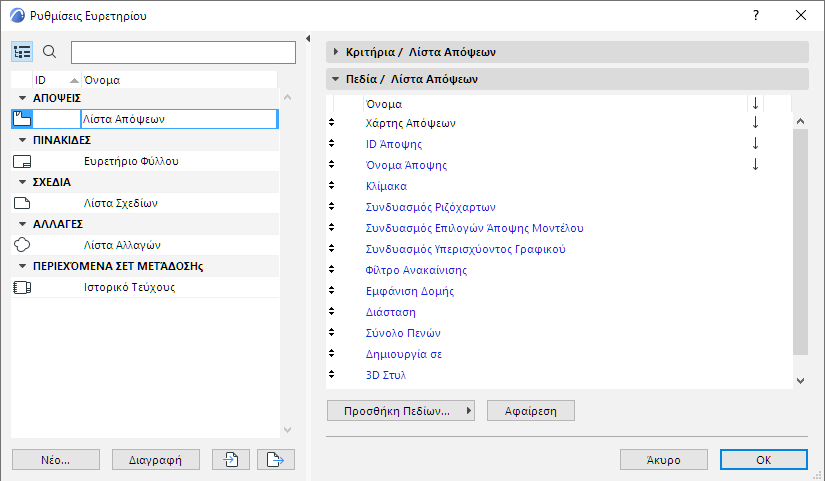Click the fields list scroll-down arrow
The image size is (825, 481).
(799, 380)
